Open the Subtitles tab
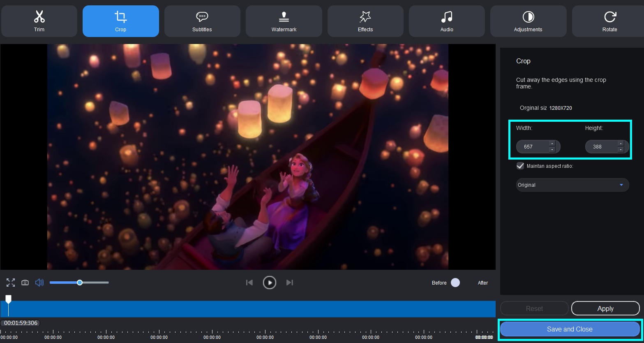The height and width of the screenshot is (343, 644). click(202, 21)
